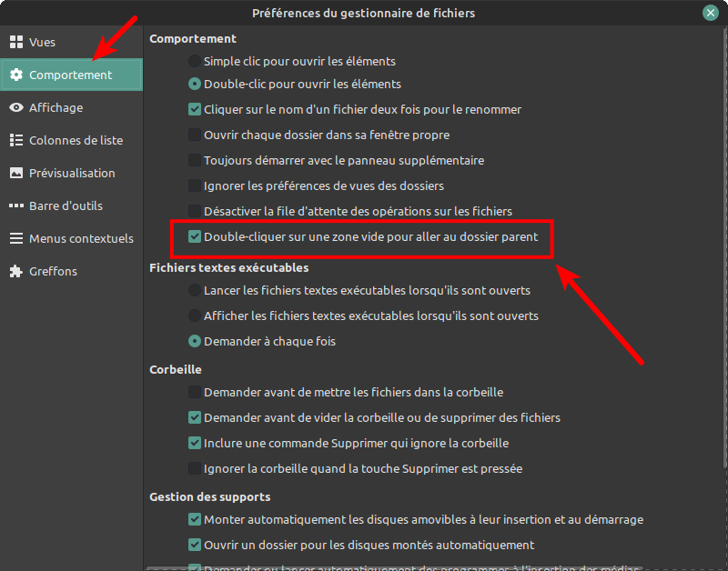Click the Fichiers textes exécutables heading
This screenshot has height=571, width=728.
point(229,267)
